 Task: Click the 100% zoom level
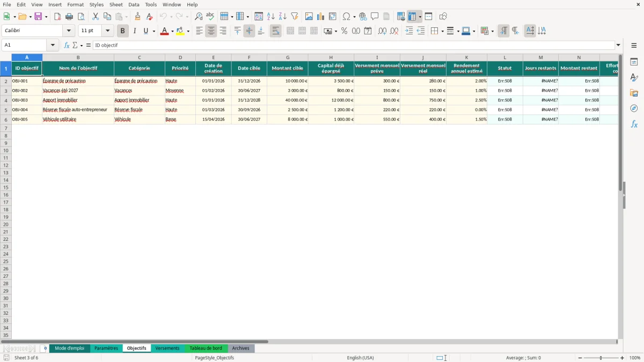pyautogui.click(x=635, y=358)
